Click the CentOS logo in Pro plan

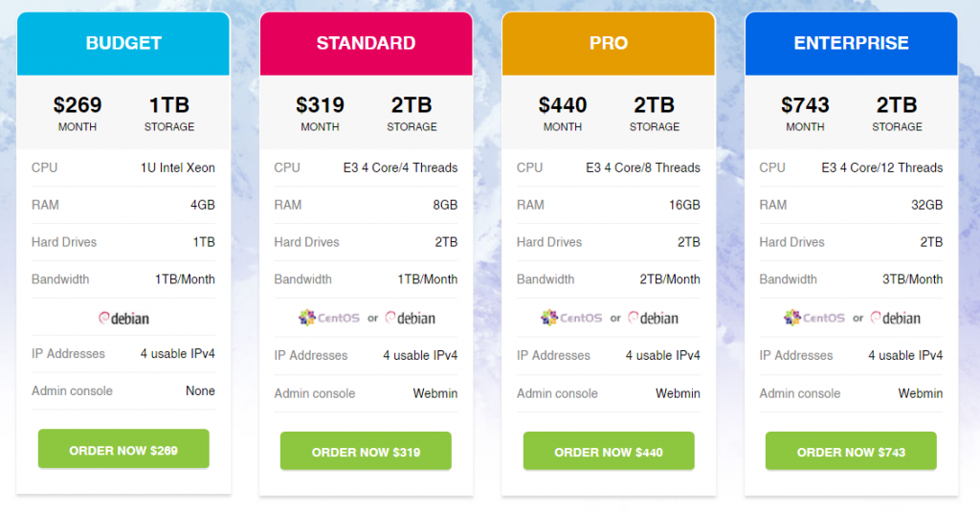coord(571,318)
